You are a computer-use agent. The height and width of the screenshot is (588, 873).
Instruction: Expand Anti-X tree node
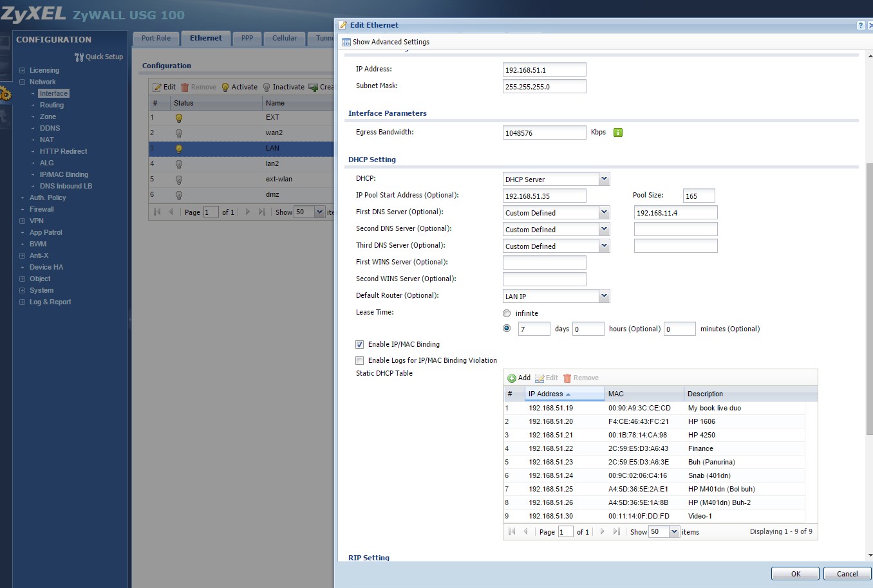click(23, 256)
